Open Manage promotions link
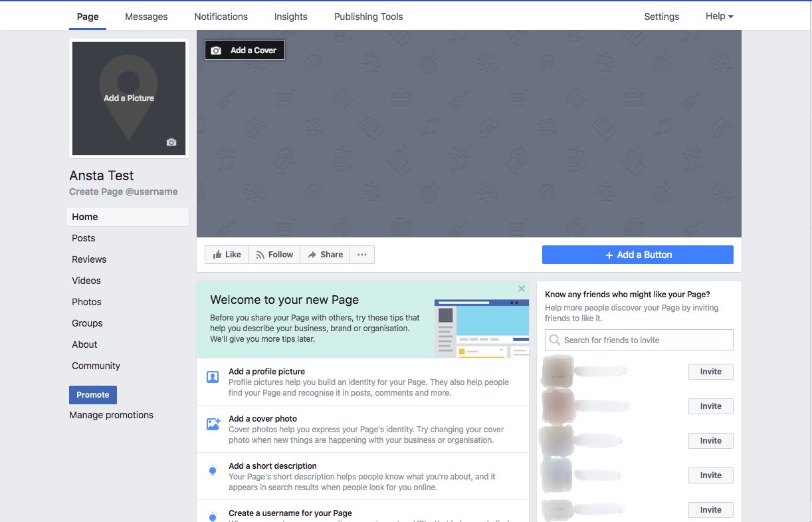 click(x=111, y=415)
